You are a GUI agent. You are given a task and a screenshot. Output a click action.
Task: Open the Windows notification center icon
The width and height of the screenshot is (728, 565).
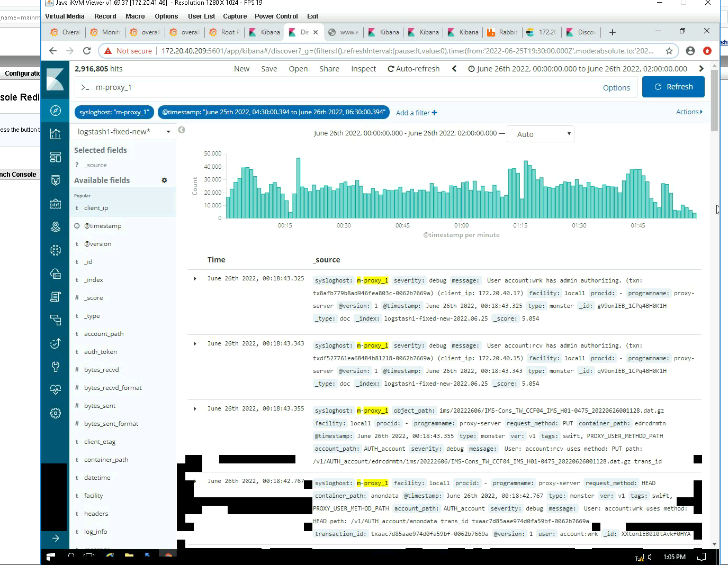[702, 557]
